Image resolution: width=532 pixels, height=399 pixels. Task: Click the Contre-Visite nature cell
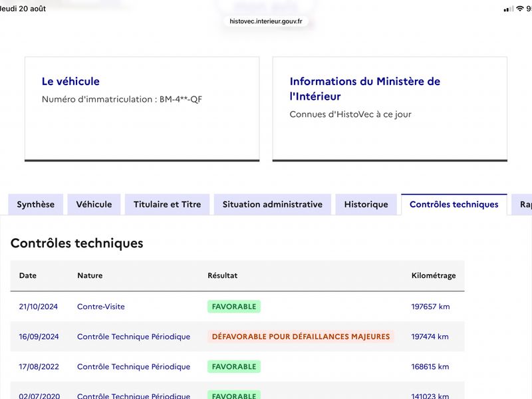[101, 307]
